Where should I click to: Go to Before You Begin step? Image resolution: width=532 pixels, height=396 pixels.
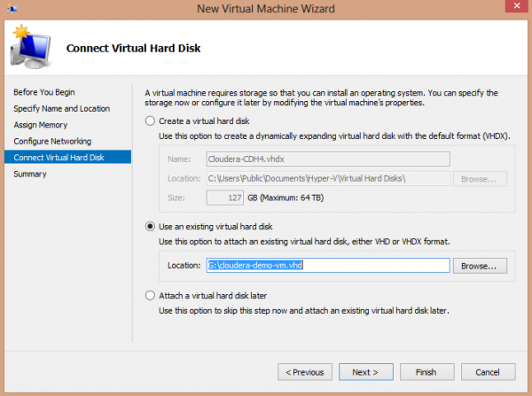click(x=44, y=92)
